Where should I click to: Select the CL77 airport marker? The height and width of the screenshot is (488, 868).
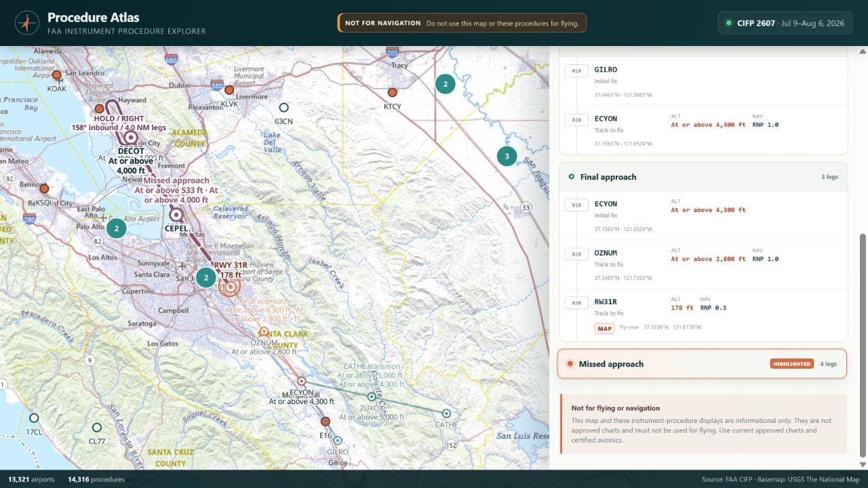97,428
